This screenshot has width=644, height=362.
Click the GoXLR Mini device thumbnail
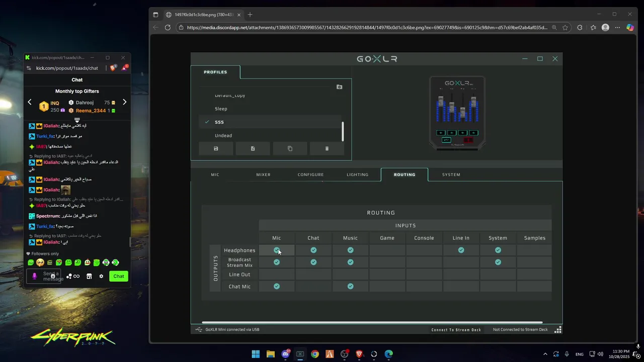[x=457, y=114]
